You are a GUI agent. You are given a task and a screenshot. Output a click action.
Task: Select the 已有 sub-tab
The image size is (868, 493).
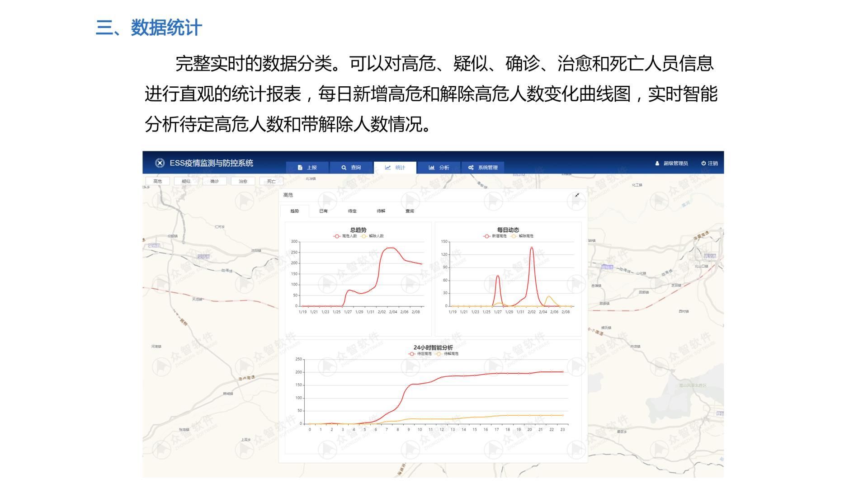[323, 211]
